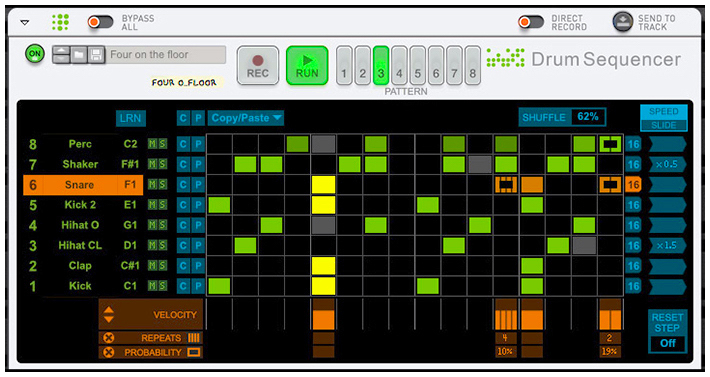Click the Velocity up/down selector arrows
This screenshot has height=377, width=710.
click(x=109, y=314)
